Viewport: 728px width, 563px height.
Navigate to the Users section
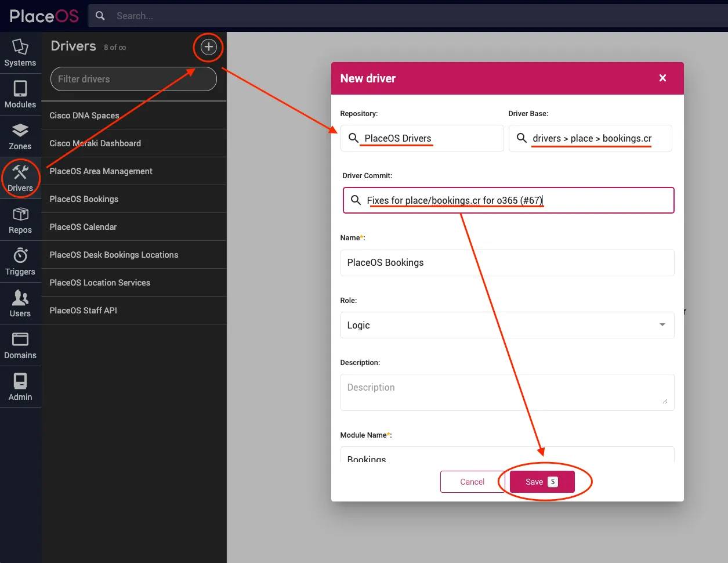[20, 303]
